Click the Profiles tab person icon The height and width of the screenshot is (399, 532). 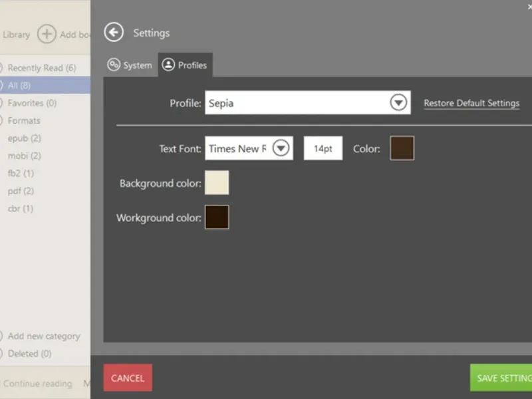tap(168, 65)
